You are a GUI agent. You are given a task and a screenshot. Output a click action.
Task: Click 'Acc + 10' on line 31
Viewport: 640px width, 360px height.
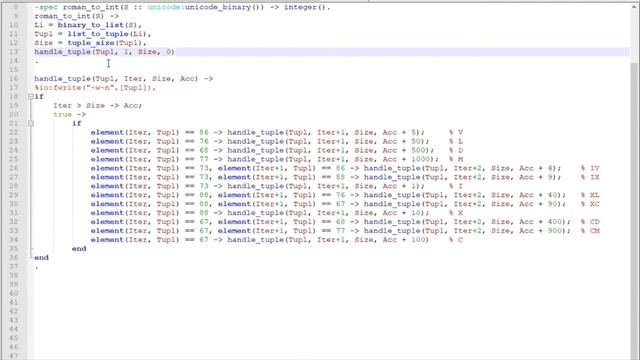(x=402, y=213)
